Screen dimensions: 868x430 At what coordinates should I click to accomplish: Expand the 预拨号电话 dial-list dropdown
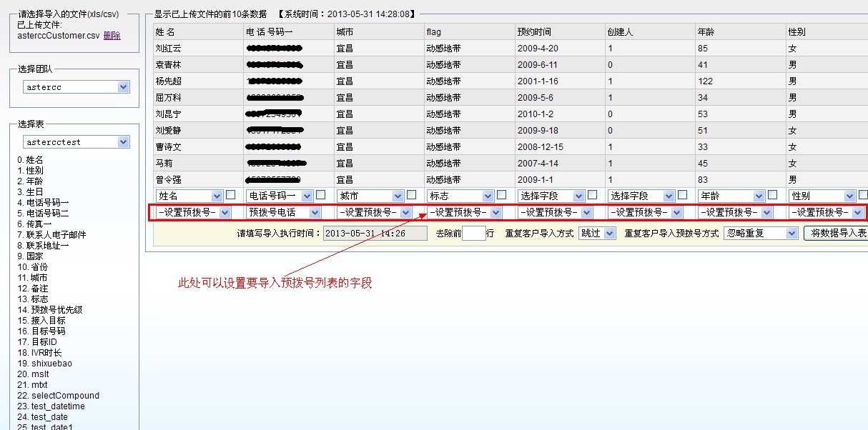[283, 212]
